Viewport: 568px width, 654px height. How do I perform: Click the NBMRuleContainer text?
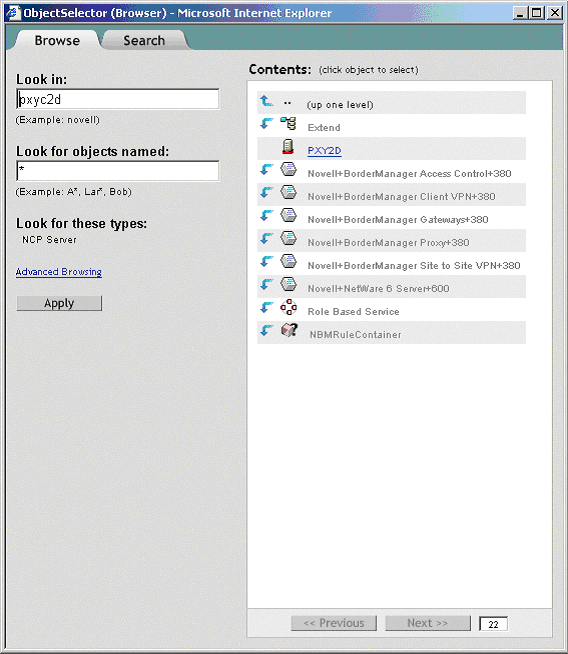(355, 335)
